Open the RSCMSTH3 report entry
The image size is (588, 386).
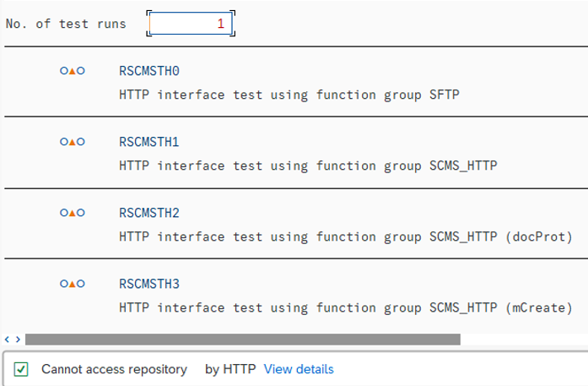pyautogui.click(x=149, y=284)
